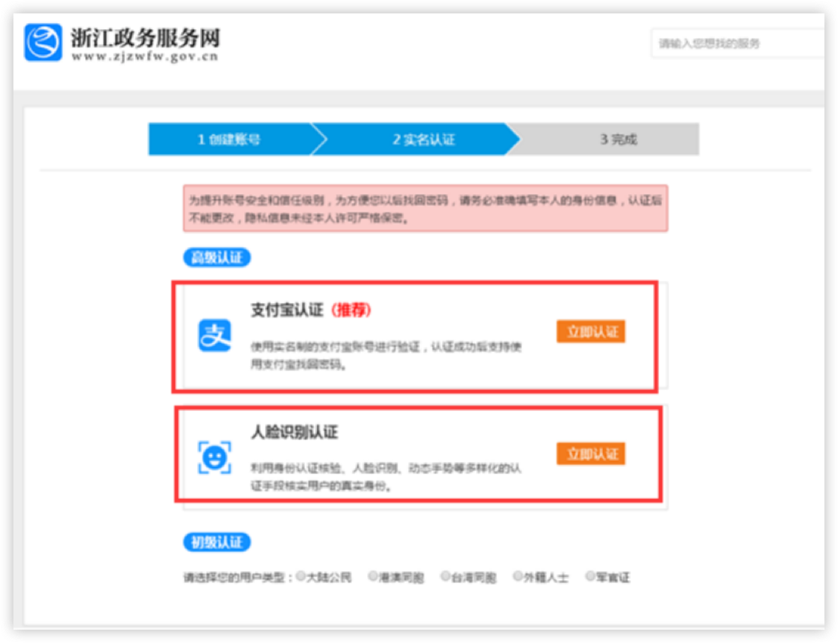Viewport: 840px width, 643px height.
Task: Click the Zhejiang government service logo icon
Action: tap(43, 42)
